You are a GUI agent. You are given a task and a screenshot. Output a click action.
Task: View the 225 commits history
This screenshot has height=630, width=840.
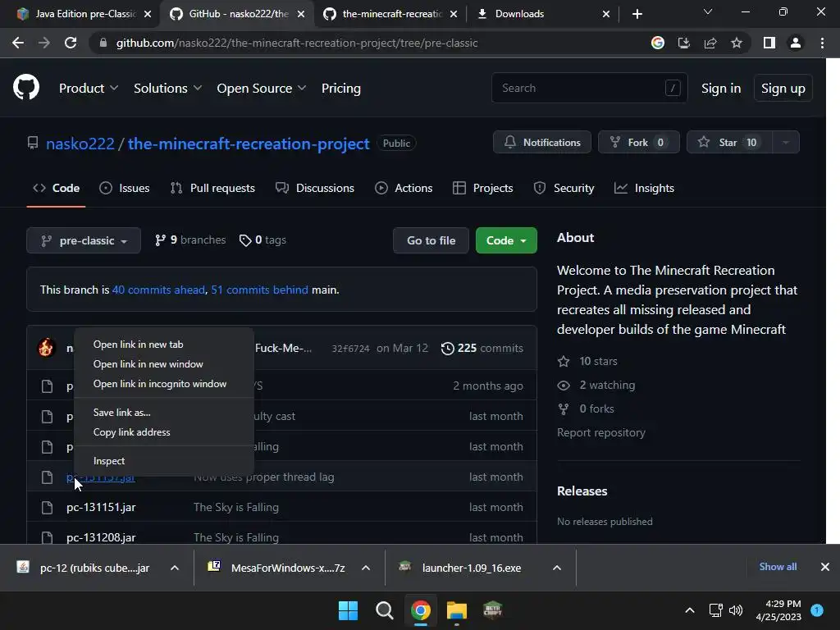pyautogui.click(x=482, y=348)
